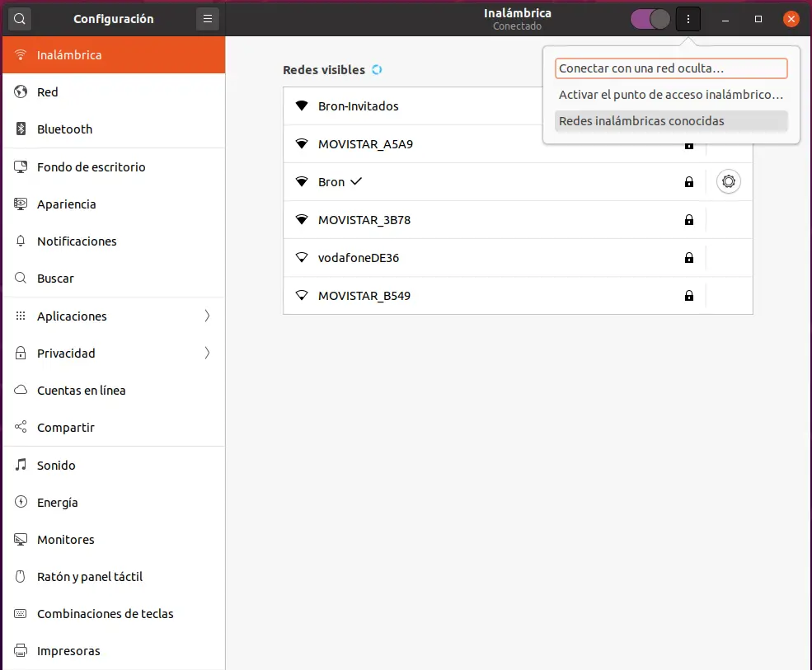Select the connected Bron network
Image resolution: width=812 pixels, height=670 pixels.
coord(518,182)
